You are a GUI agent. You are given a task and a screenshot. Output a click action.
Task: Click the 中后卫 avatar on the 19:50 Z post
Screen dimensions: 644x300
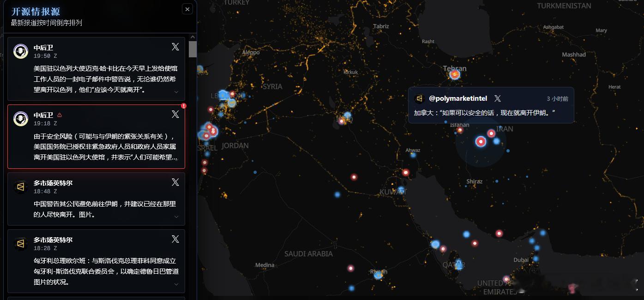point(21,51)
